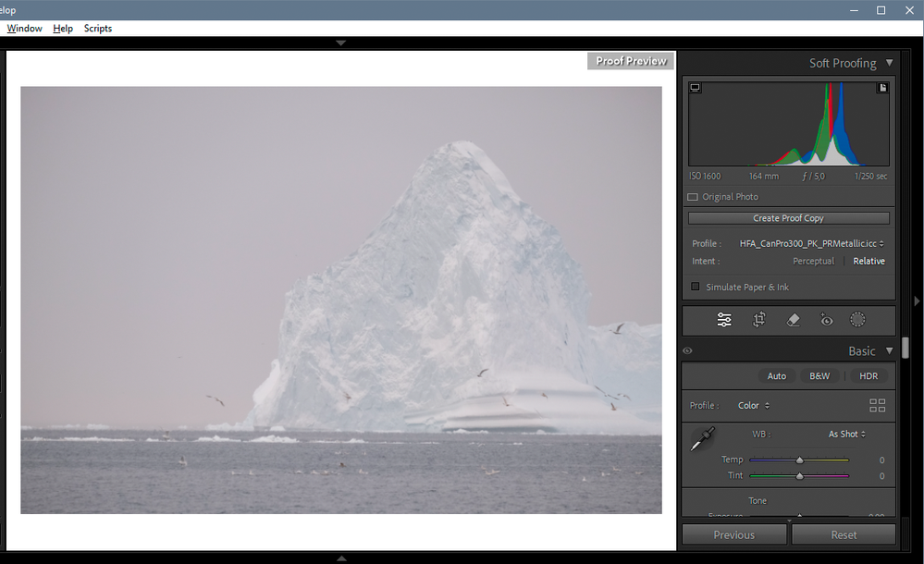Image resolution: width=924 pixels, height=564 pixels.
Task: Click the 1/250 sec shutter value
Action: point(871,177)
